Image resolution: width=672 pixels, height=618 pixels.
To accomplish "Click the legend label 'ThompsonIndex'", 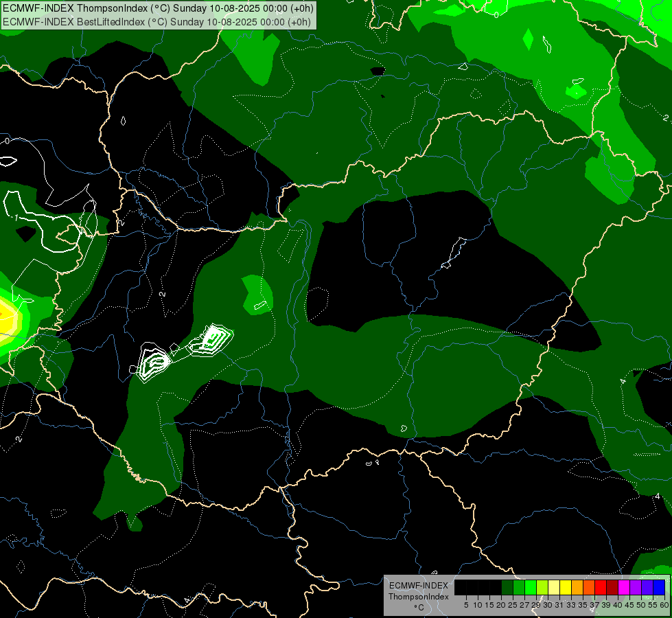I will (x=419, y=597).
